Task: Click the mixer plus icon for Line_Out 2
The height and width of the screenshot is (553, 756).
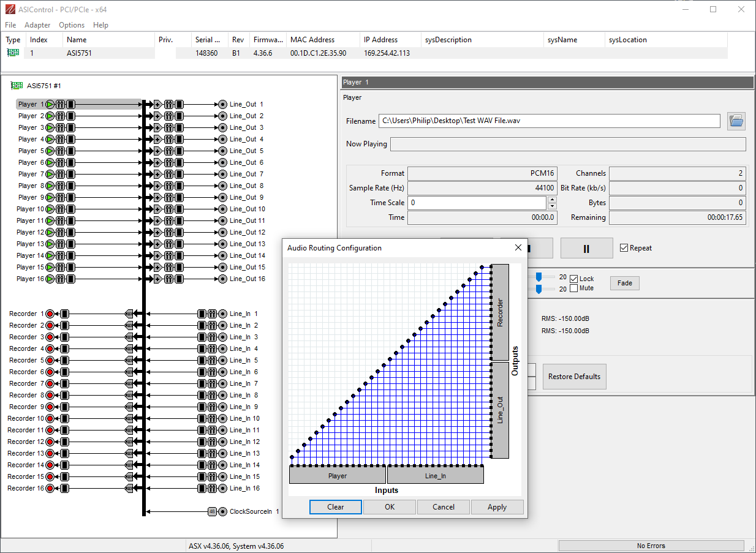Action: coord(157,116)
